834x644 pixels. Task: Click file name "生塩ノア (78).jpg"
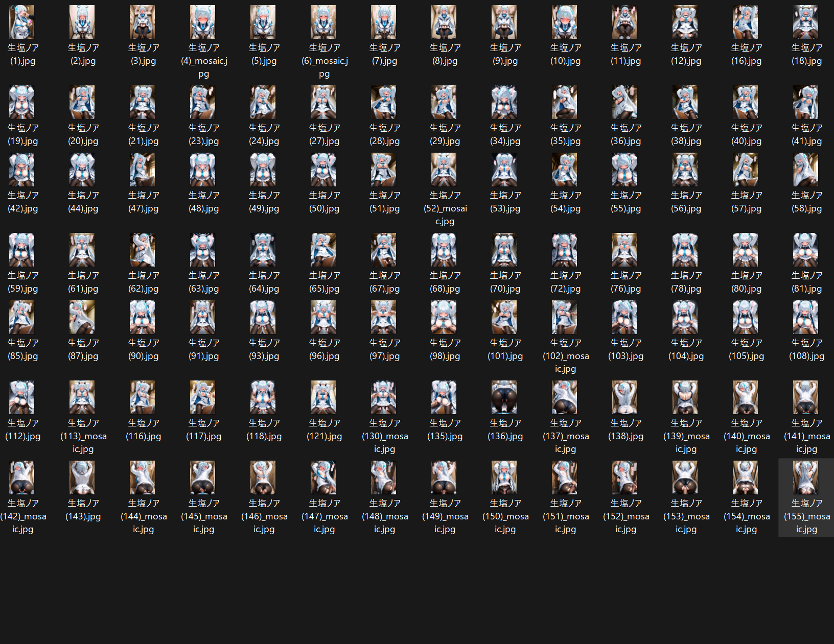(x=686, y=282)
